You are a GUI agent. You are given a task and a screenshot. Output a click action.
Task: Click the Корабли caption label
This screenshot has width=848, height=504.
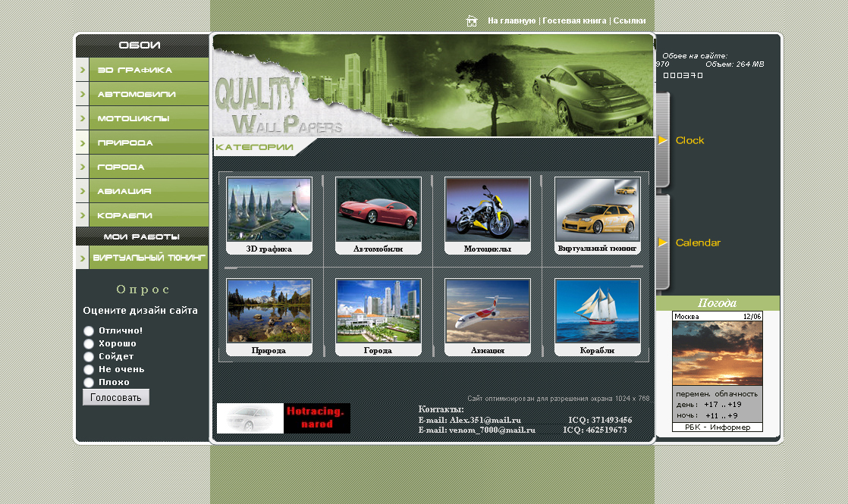(x=597, y=351)
